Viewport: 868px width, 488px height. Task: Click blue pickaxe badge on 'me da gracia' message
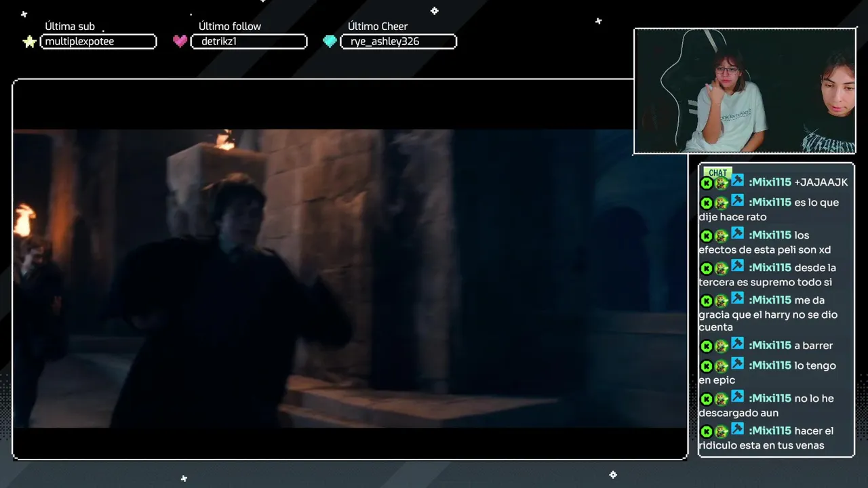click(x=737, y=299)
